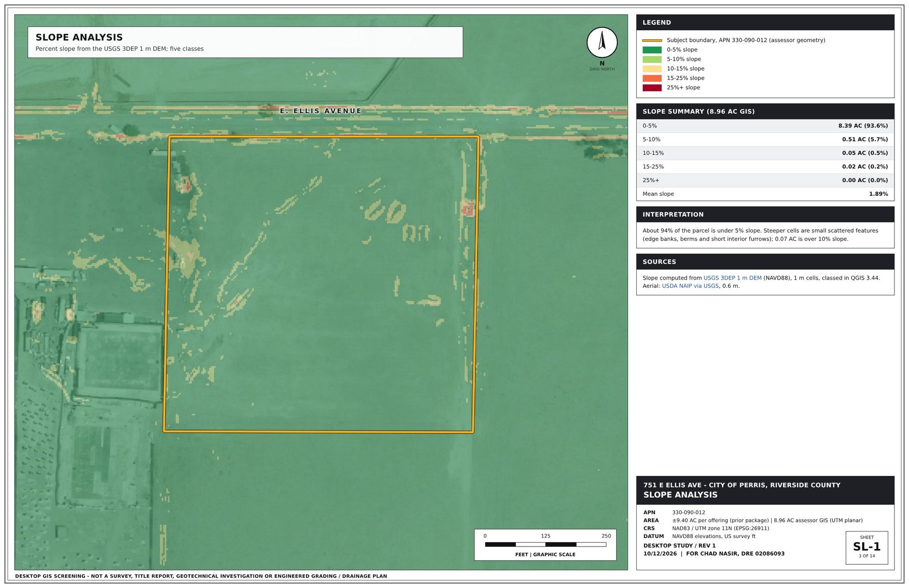Image resolution: width=909 pixels, height=588 pixels.
Task: Click the 0-5% slope green swatch
Action: 651,50
